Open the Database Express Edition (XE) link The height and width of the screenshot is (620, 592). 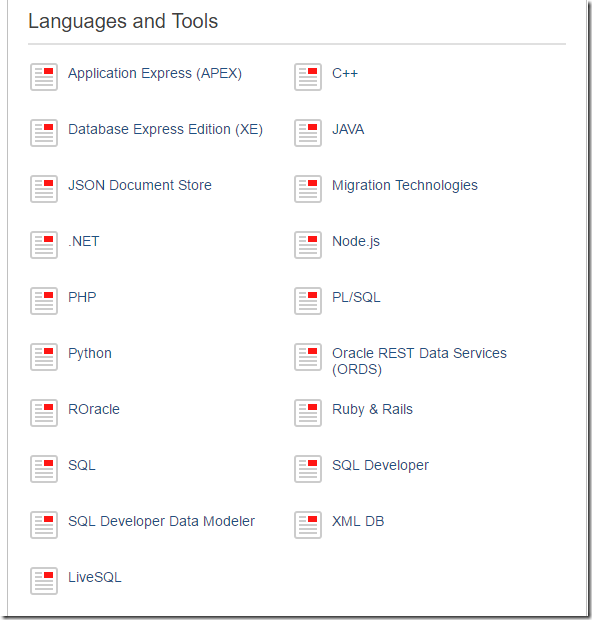165,130
